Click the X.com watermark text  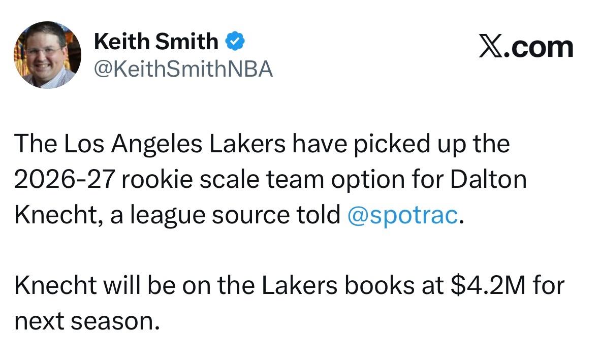coord(526,47)
